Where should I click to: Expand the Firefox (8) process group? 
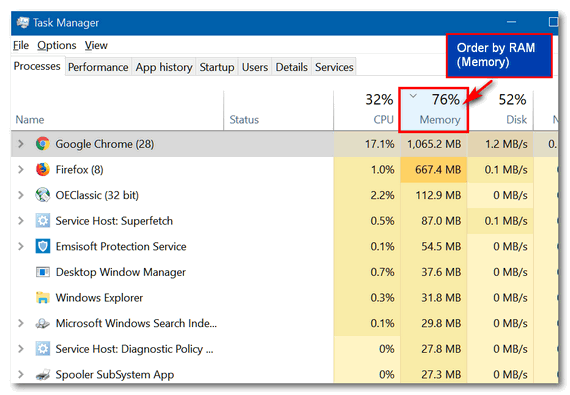(x=21, y=169)
